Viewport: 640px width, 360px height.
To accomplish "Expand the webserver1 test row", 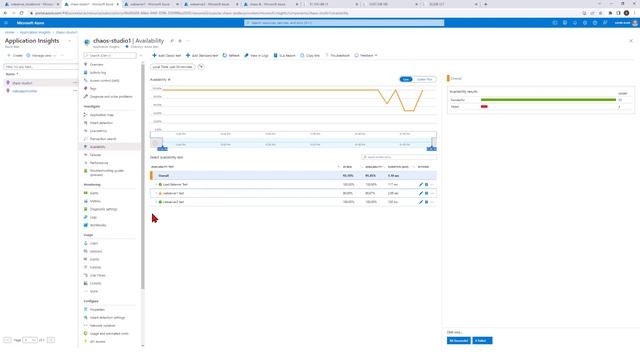I will coord(156,193).
